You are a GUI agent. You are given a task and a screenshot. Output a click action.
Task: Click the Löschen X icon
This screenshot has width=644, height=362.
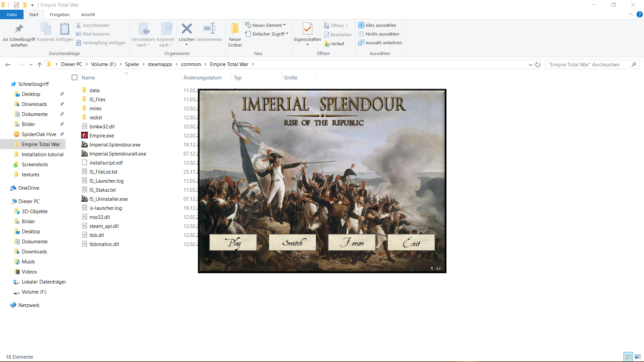[x=187, y=29]
